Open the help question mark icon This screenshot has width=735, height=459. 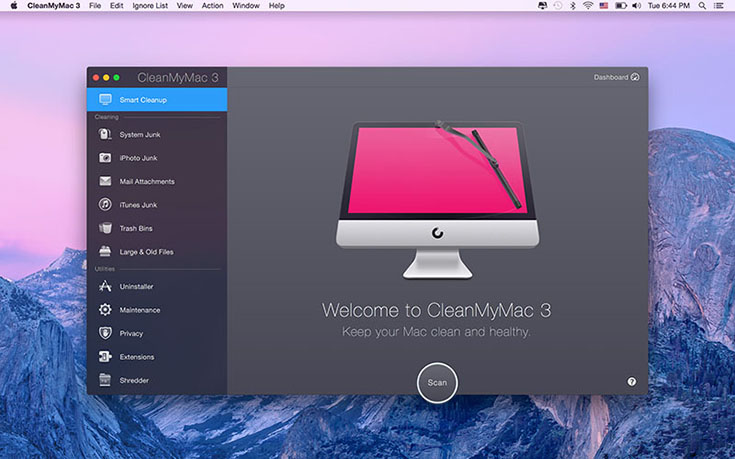(x=632, y=382)
